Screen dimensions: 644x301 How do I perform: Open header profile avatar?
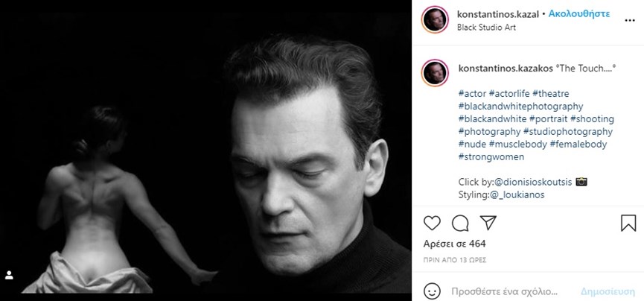point(434,19)
